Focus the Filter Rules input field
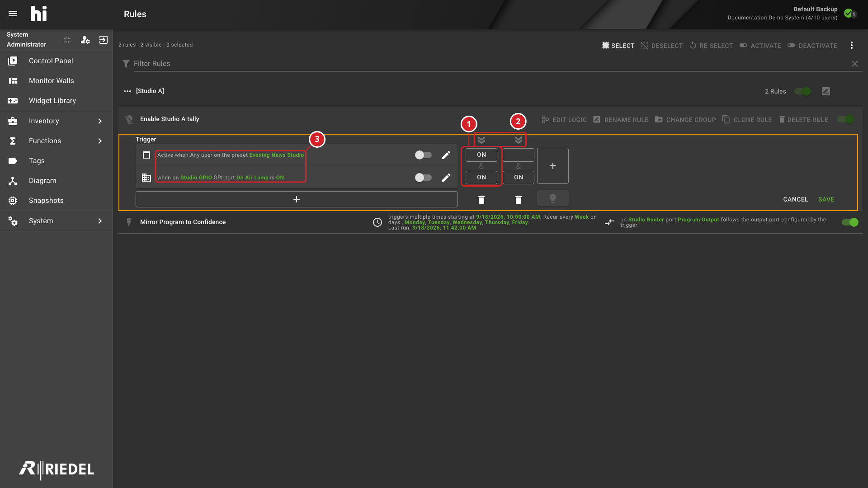The image size is (868, 488). [491, 64]
